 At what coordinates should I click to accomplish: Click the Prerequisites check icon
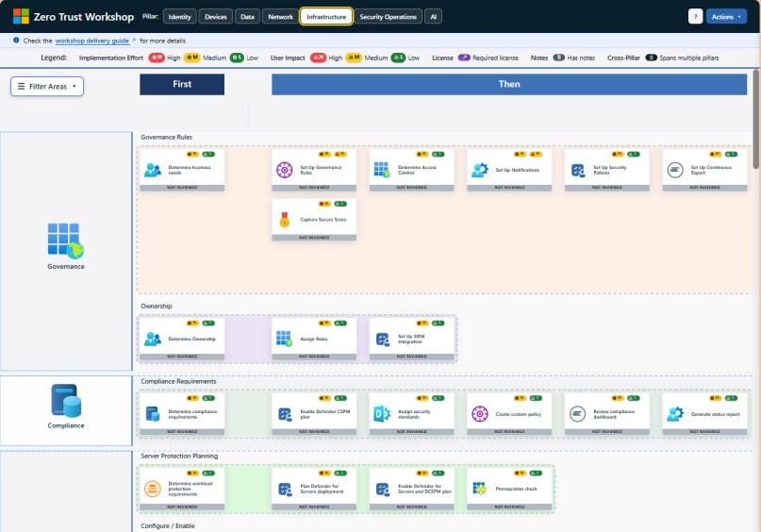tap(480, 489)
